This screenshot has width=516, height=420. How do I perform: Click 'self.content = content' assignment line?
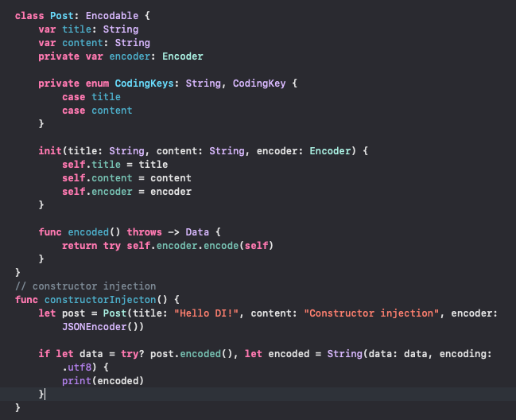click(126, 177)
